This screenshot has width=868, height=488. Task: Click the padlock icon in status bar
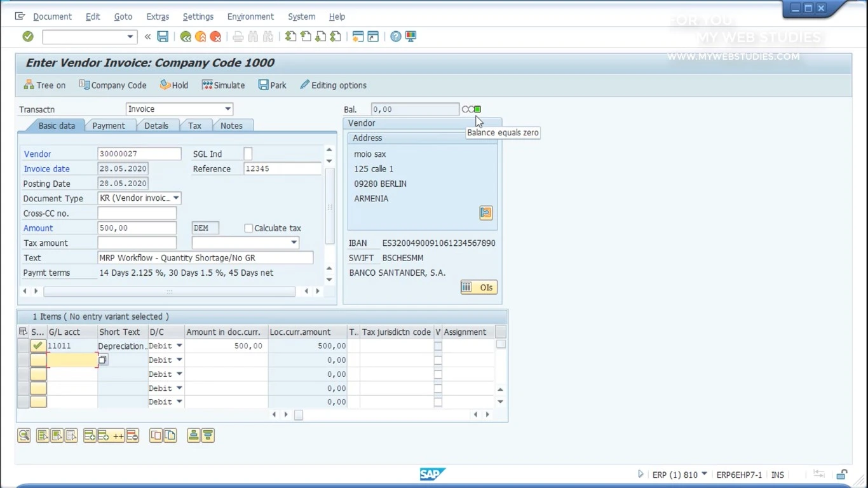click(x=842, y=475)
